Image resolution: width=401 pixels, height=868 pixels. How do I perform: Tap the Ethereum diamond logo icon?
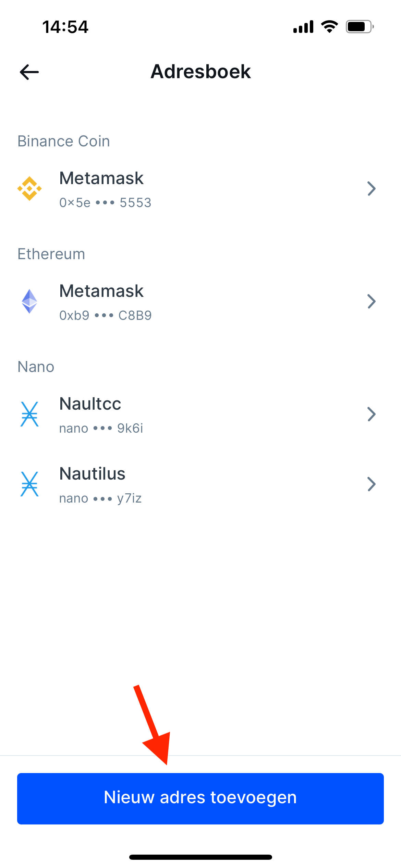coord(29,301)
